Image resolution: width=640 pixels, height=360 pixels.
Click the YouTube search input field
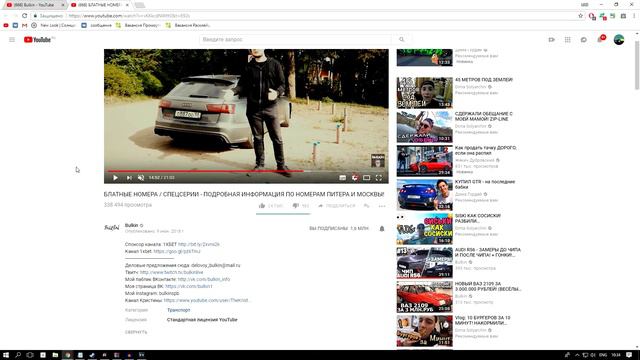(x=296, y=40)
